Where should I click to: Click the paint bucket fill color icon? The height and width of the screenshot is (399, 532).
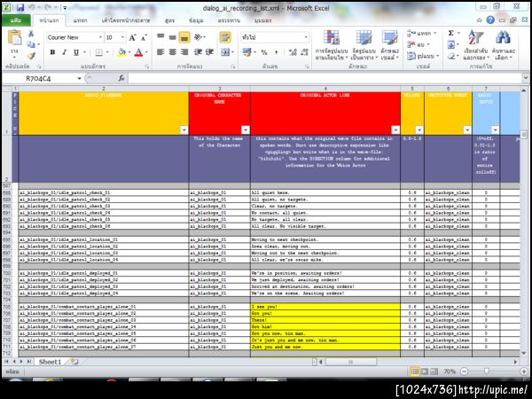pos(121,52)
